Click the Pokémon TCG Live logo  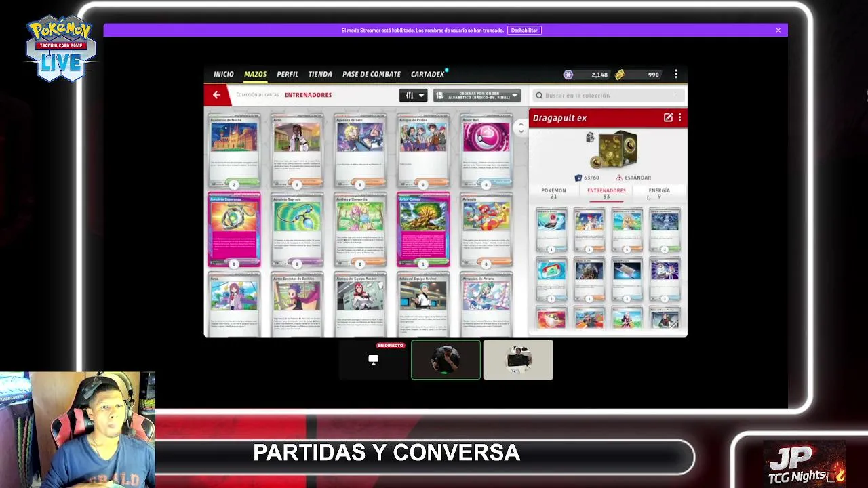click(x=61, y=49)
